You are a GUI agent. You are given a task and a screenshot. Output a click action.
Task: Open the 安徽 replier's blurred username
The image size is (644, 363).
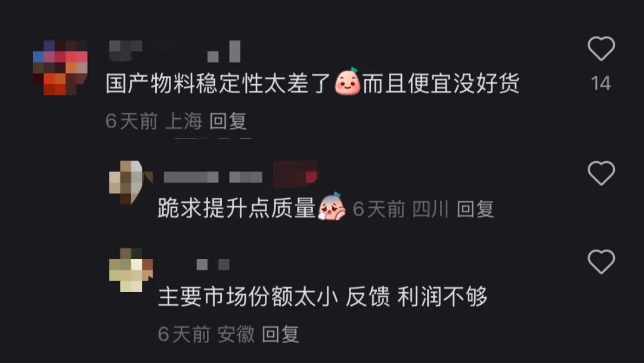(x=213, y=264)
